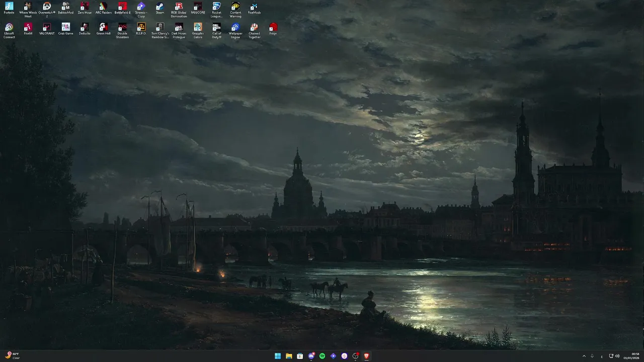Select the FiveMods desktop icon
Image resolution: width=644 pixels, height=362 pixels.
(254, 8)
